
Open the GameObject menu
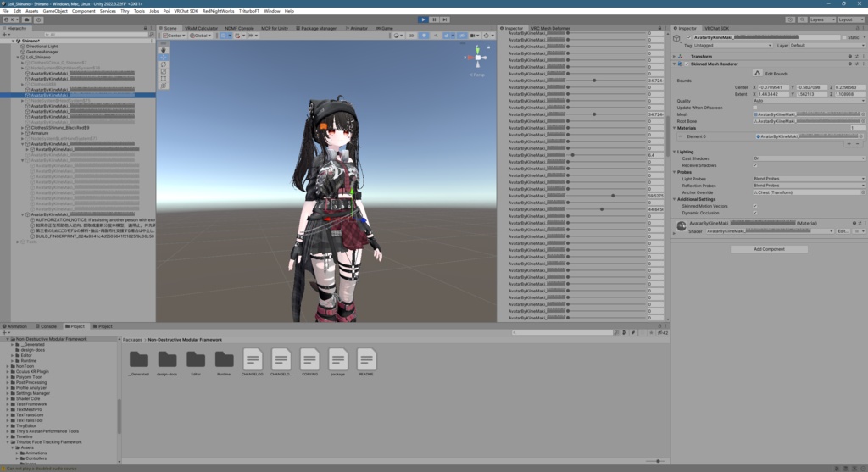(55, 11)
